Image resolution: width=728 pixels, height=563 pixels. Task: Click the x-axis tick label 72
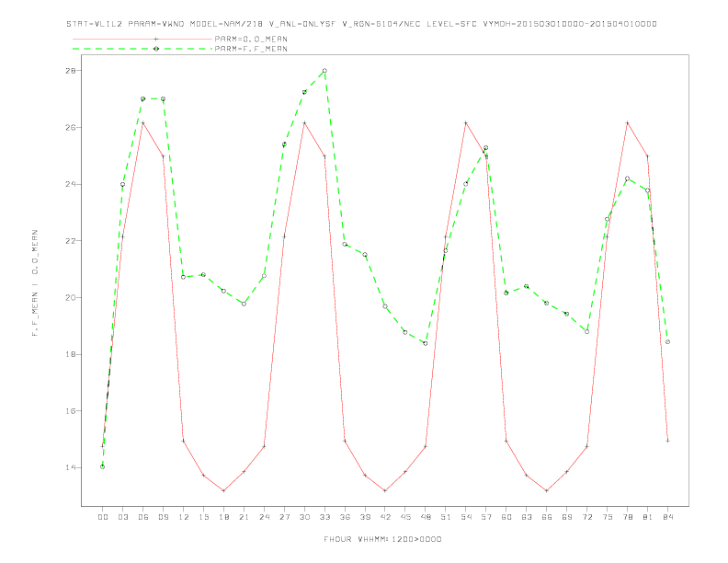(x=586, y=517)
